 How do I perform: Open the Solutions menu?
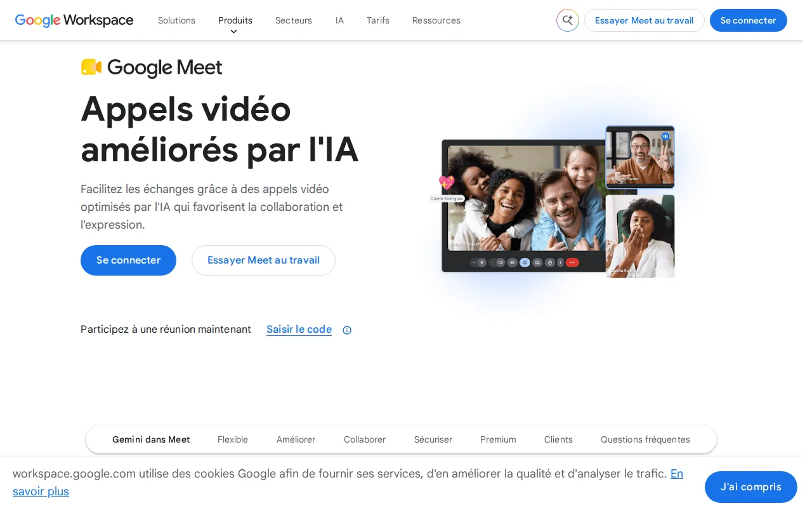(176, 20)
